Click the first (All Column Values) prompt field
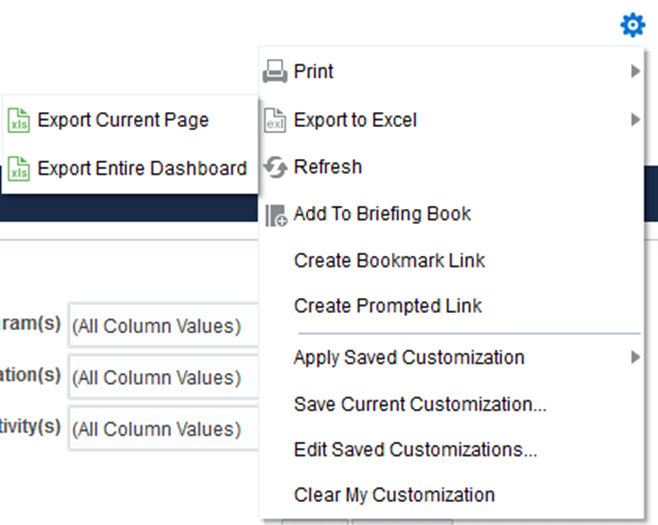This screenshot has width=658, height=525. click(162, 326)
